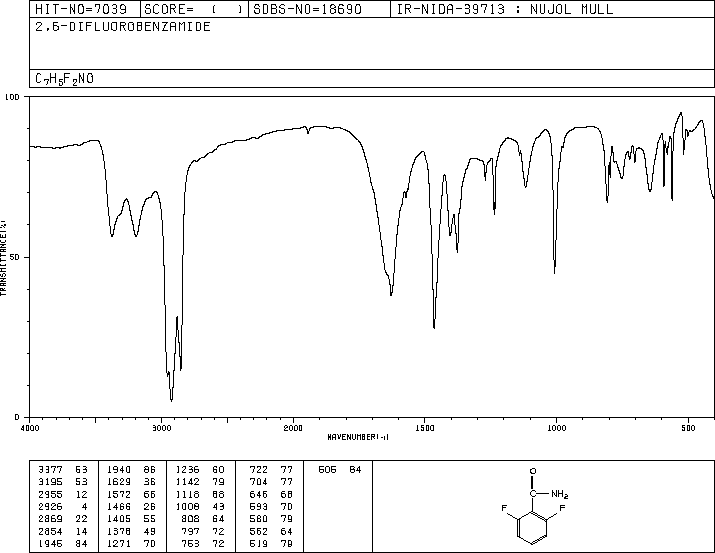Click the IR-NIDA-39713 : NUJOL MULL label
Screen dimensions: 715x553
click(505, 9)
